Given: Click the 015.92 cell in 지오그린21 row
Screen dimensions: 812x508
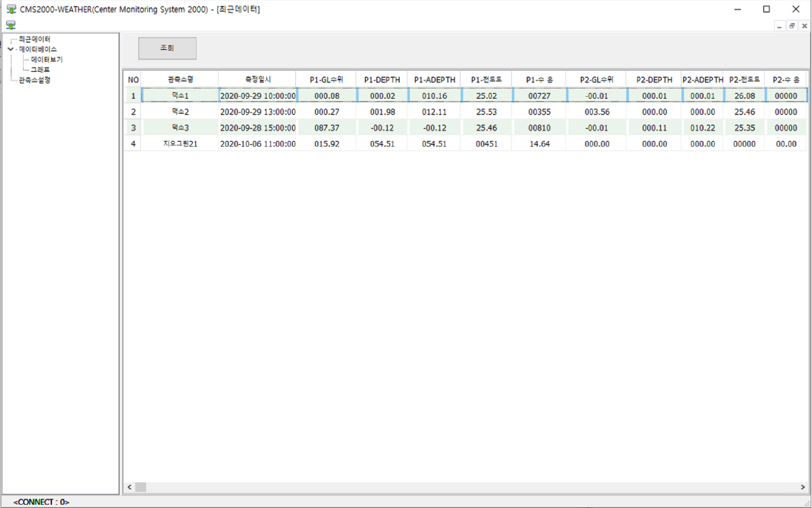Looking at the screenshot, I should click(326, 144).
